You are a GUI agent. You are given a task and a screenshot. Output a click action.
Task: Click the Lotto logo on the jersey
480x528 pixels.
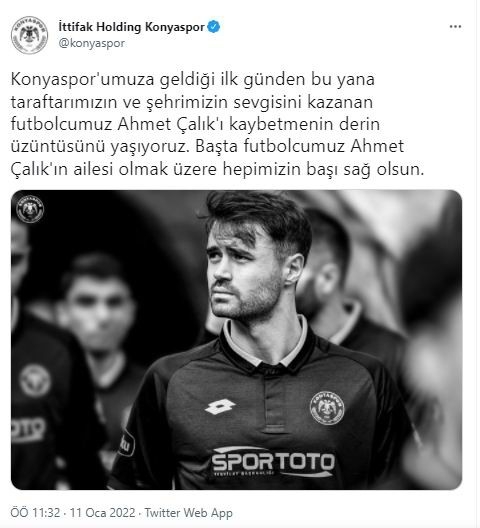click(220, 407)
